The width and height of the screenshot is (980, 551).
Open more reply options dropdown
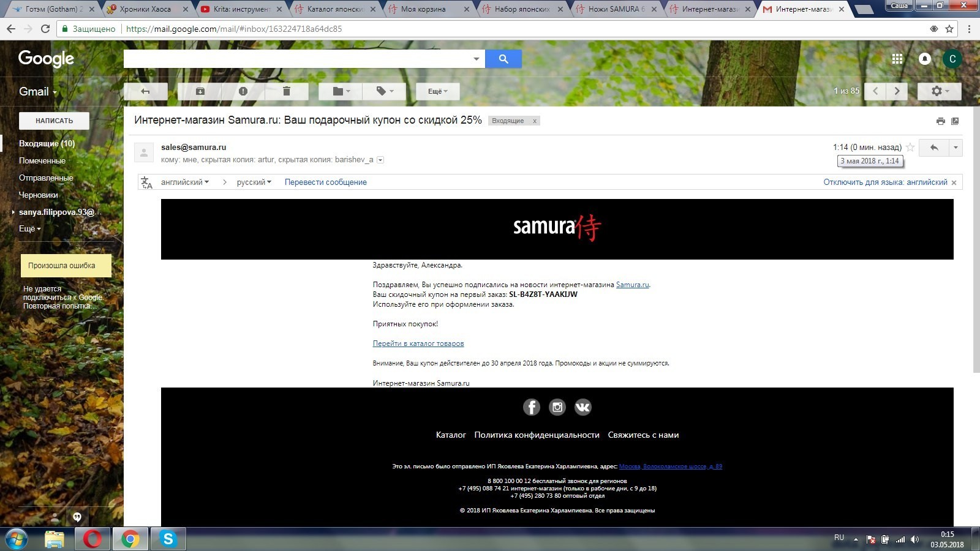click(956, 148)
